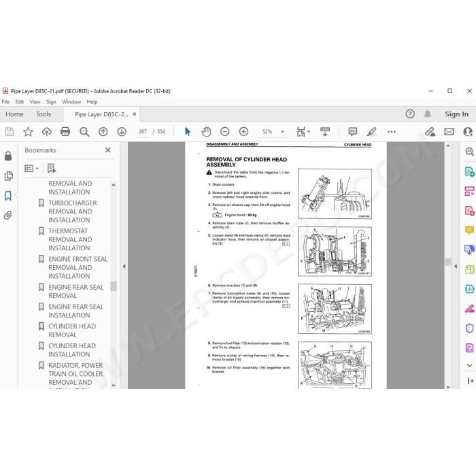This screenshot has width=476, height=476.
Task: Zoom in with the plus button
Action: click(x=243, y=131)
